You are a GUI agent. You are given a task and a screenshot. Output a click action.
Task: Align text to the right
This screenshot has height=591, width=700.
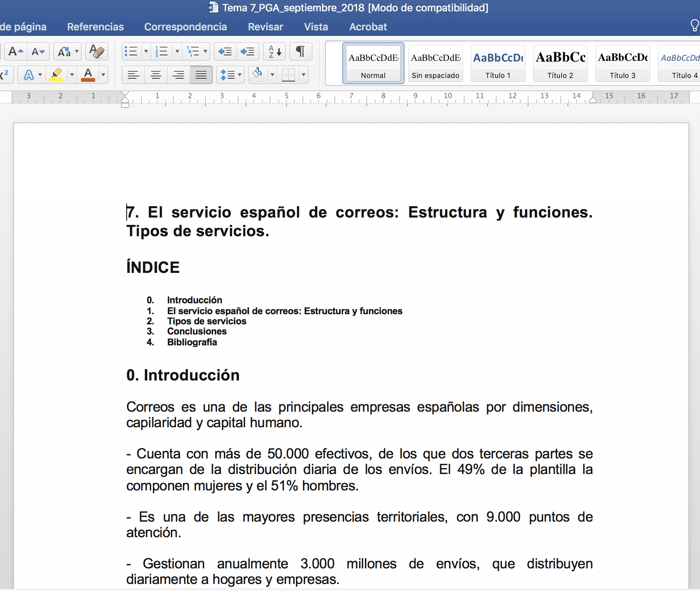pos(179,74)
